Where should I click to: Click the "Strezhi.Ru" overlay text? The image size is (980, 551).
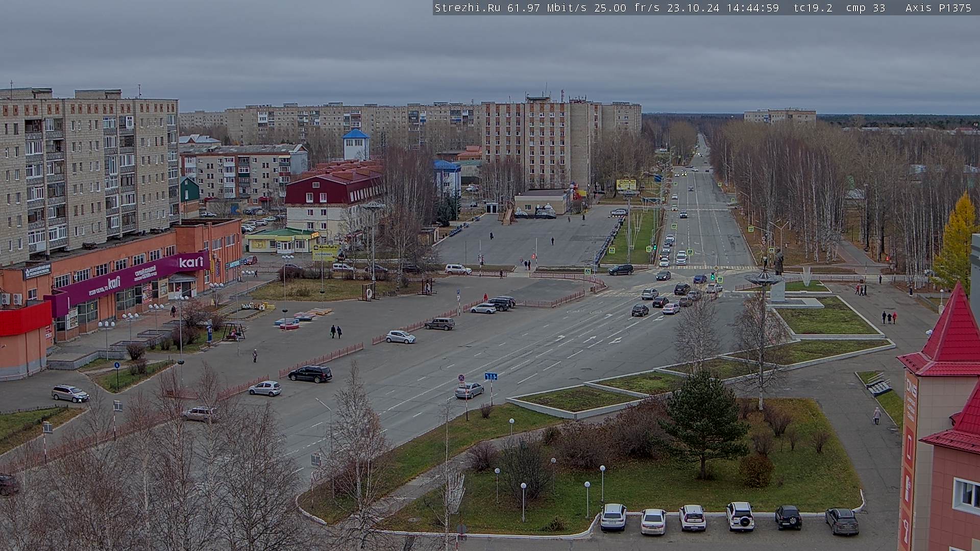[x=468, y=8]
